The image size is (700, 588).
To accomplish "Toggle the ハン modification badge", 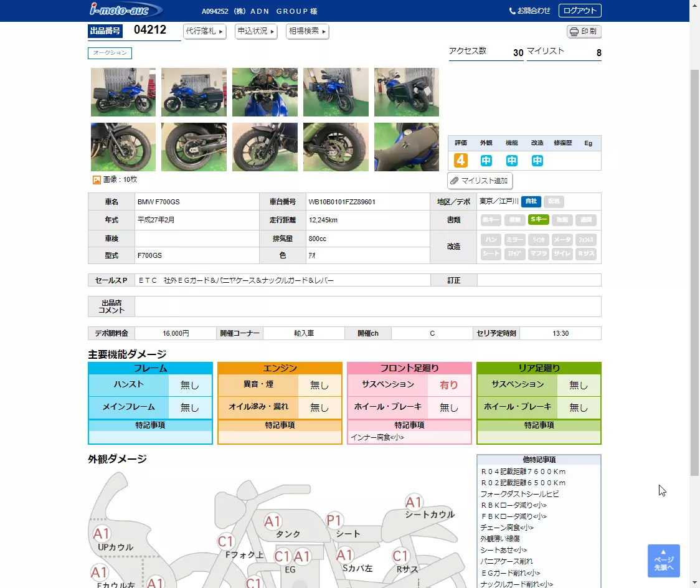I will pos(491,240).
